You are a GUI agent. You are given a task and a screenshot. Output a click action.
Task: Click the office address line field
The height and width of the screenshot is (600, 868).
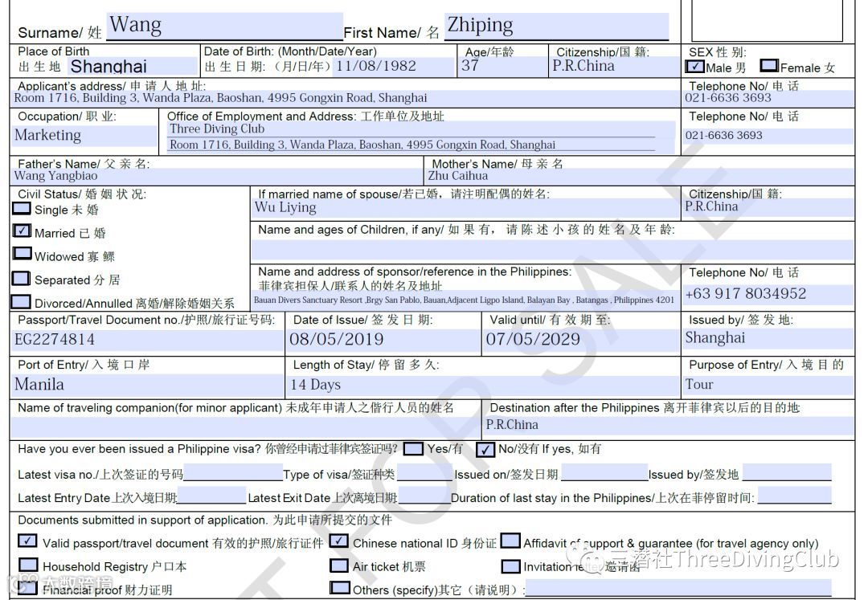[411, 145]
